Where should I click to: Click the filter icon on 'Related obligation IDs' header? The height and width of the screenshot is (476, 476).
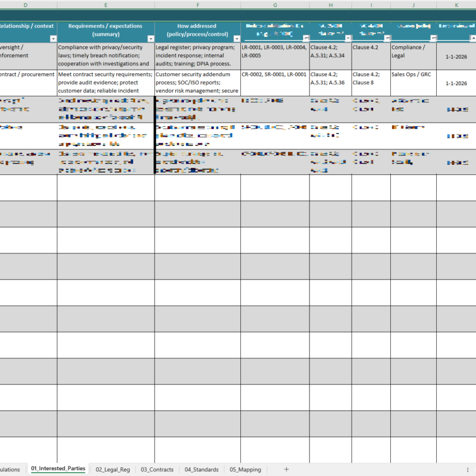(x=305, y=37)
